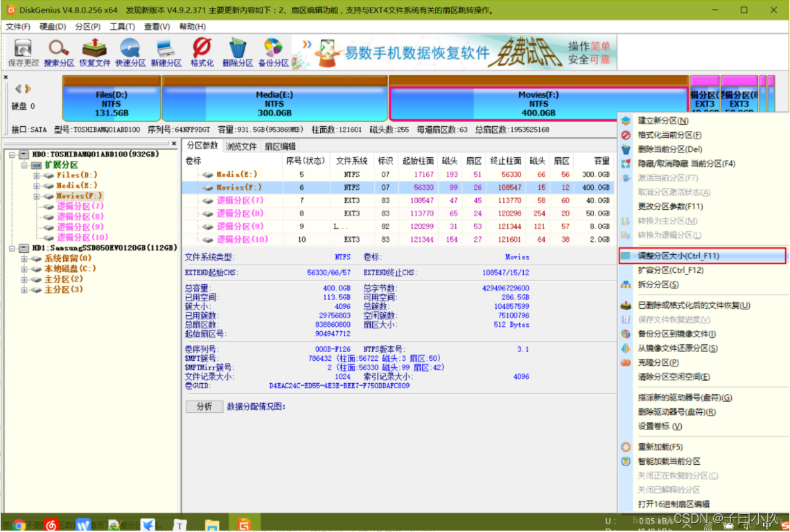Expand the 本地磁盘(C:) tree node
The image size is (790, 532).
pyautogui.click(x=24, y=269)
